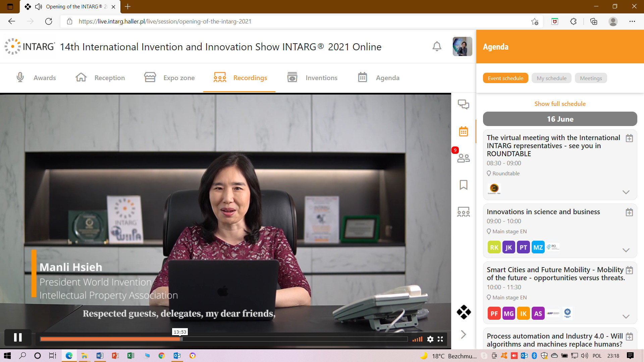Switch to Meetings view
The width and height of the screenshot is (644, 362).
pos(591,78)
